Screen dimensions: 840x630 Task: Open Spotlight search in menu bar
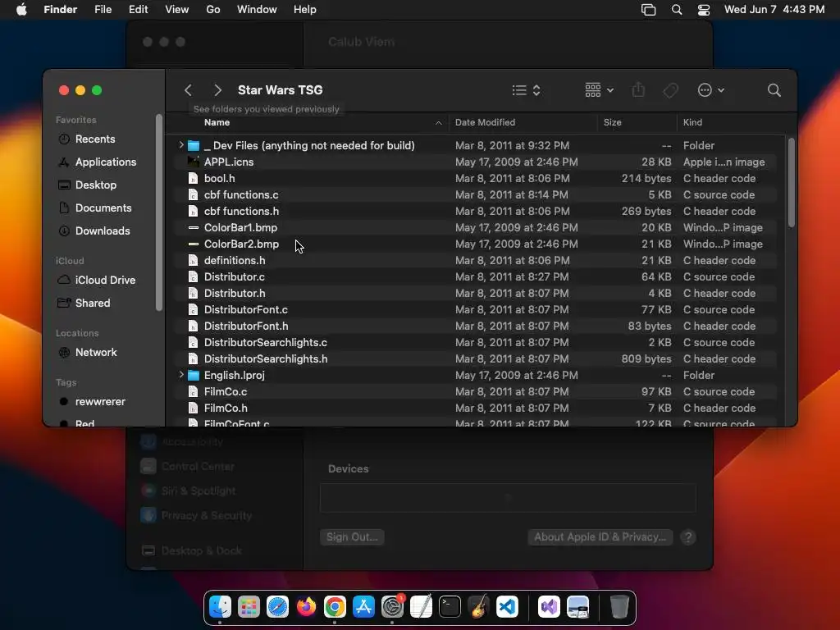point(677,10)
